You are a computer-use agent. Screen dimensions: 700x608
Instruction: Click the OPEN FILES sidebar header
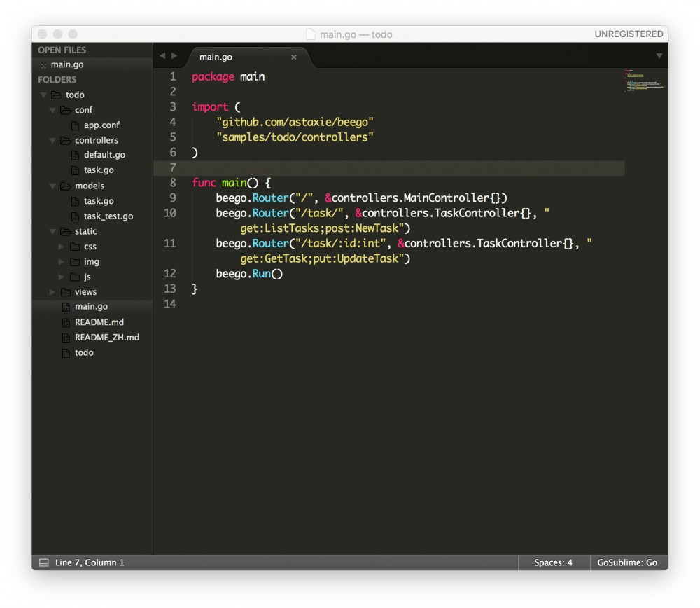(62, 50)
